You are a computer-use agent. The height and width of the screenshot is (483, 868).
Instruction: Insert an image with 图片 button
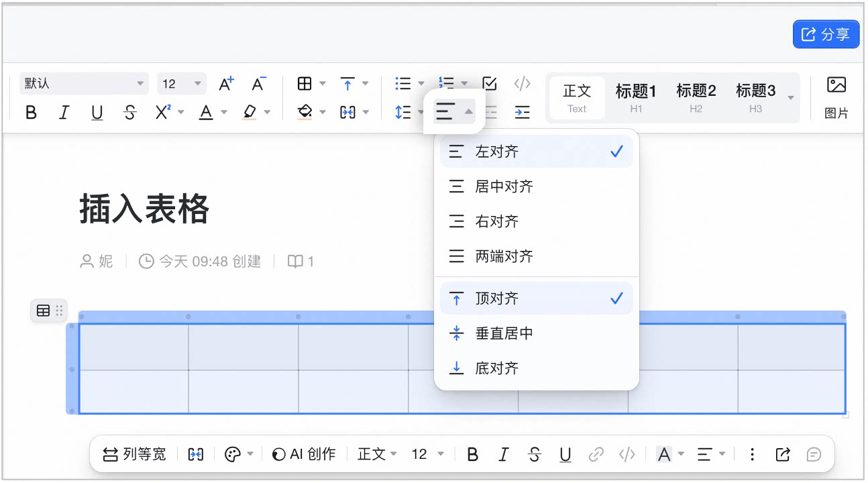(x=836, y=98)
